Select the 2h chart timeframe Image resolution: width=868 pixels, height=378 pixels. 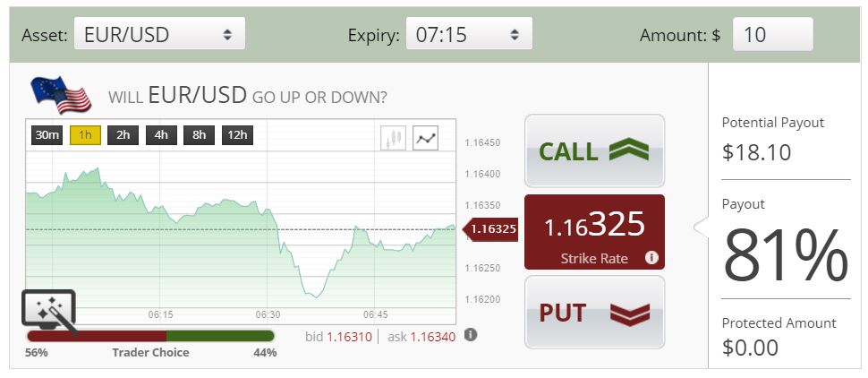tap(123, 135)
